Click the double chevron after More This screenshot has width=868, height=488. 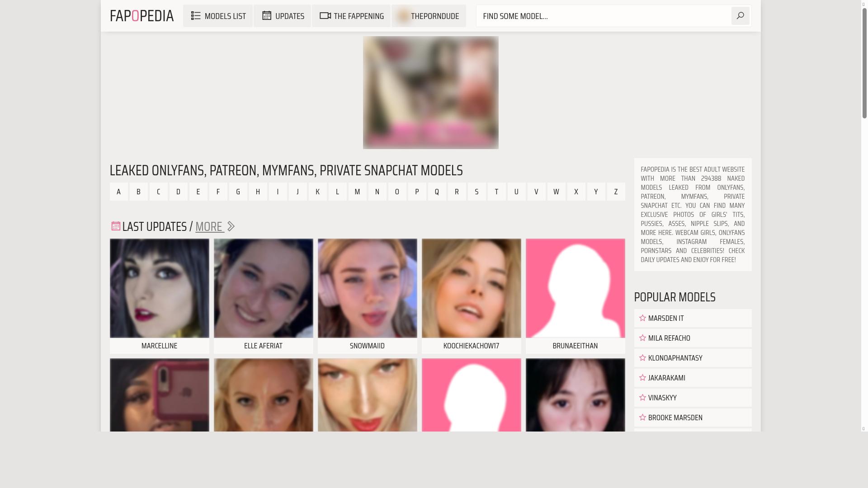point(231,226)
